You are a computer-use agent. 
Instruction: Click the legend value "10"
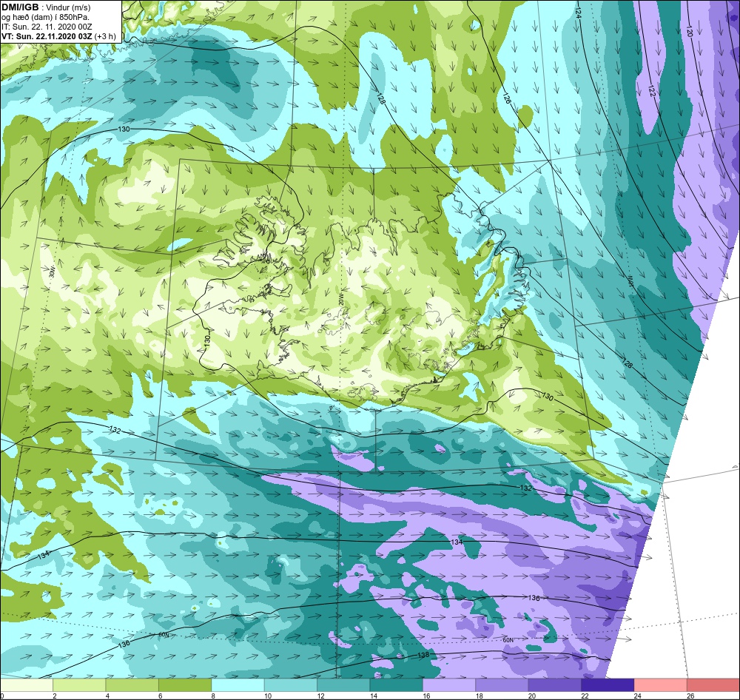(268, 696)
